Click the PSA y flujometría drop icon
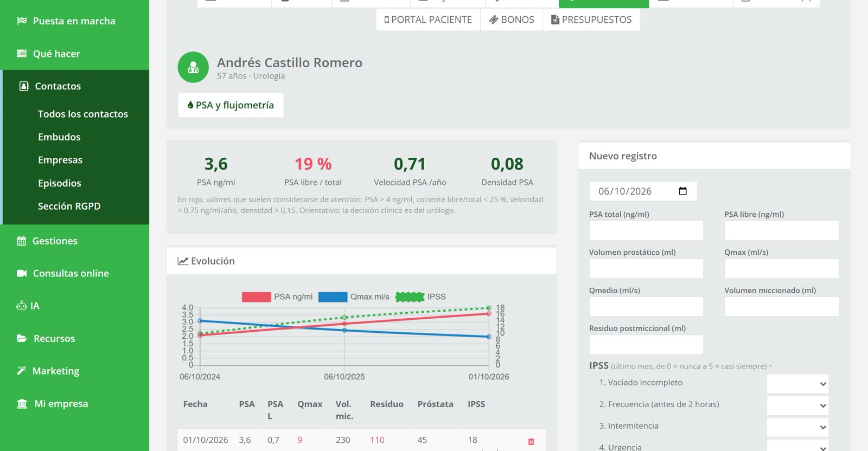The image size is (868, 451). pyautogui.click(x=190, y=105)
